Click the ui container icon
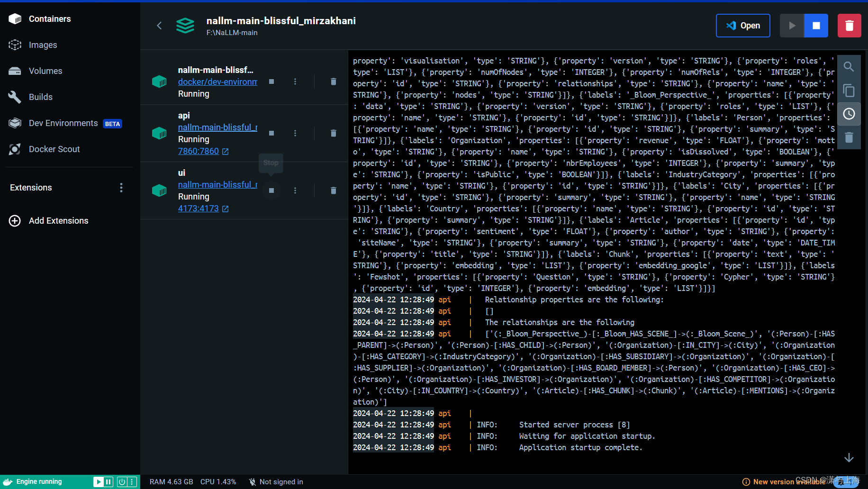The image size is (868, 489). [x=159, y=190]
